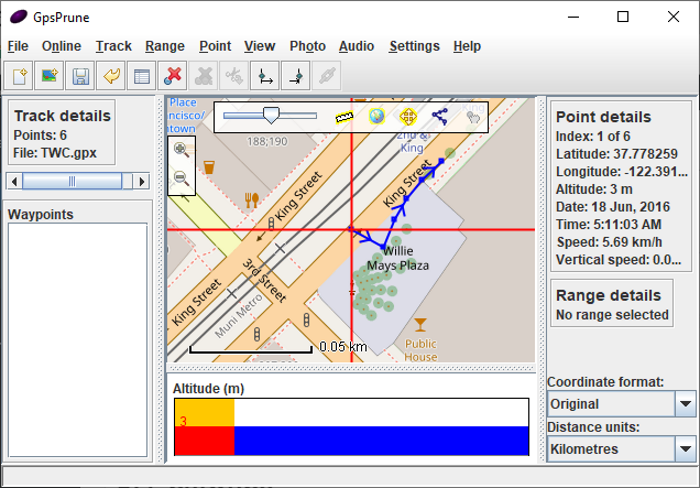The width and height of the screenshot is (700, 488).
Task: Click the Show data table toolbar button
Action: point(143,75)
